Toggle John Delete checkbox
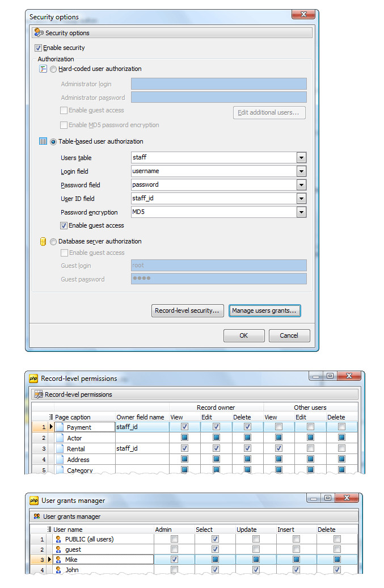The image size is (384, 588). (x=337, y=569)
